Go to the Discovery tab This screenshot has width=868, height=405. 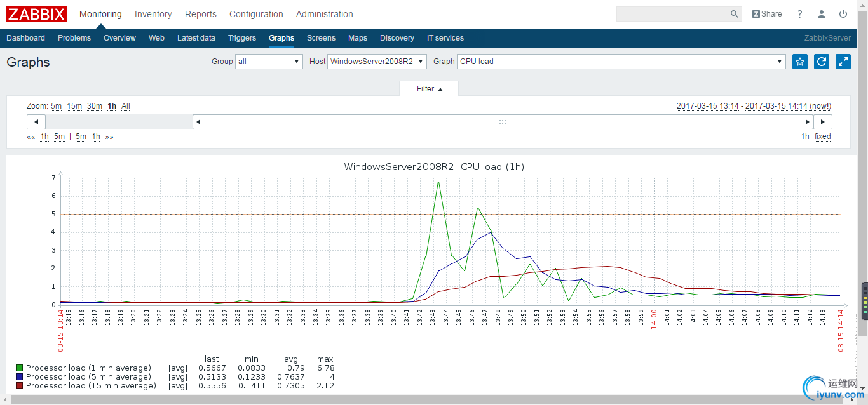(397, 38)
